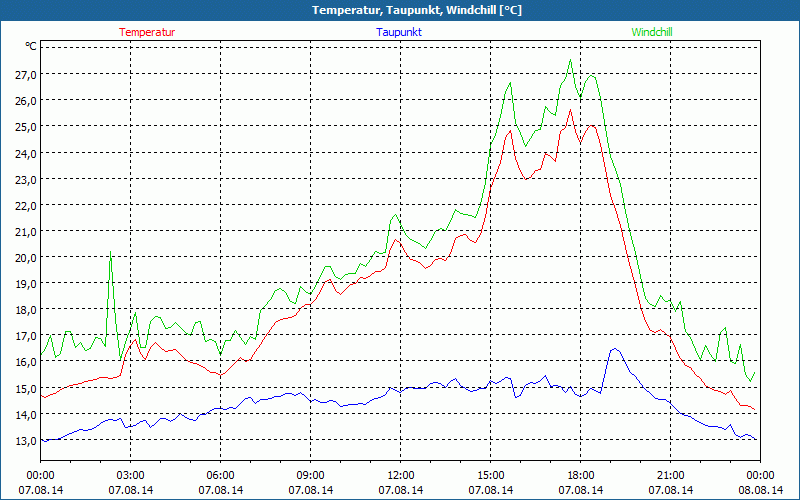
Task: Click the '°C' unit label on y-axis
Action: coord(31,46)
